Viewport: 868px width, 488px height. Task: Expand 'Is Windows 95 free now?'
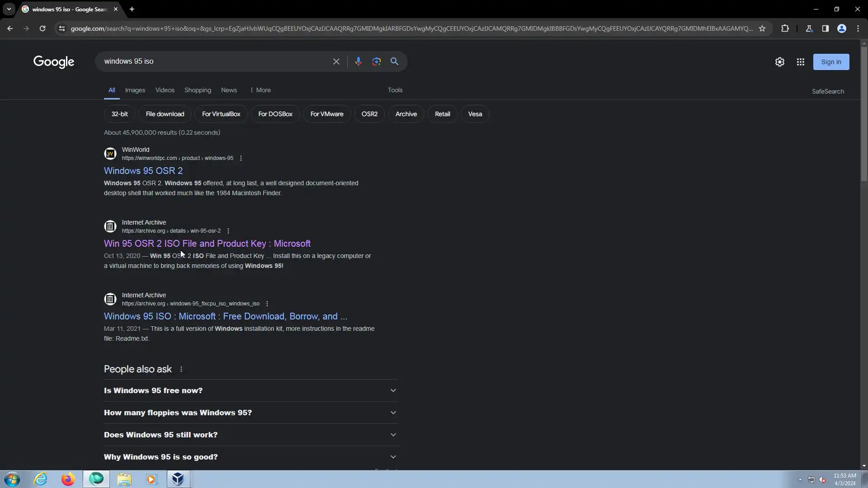tap(251, 390)
